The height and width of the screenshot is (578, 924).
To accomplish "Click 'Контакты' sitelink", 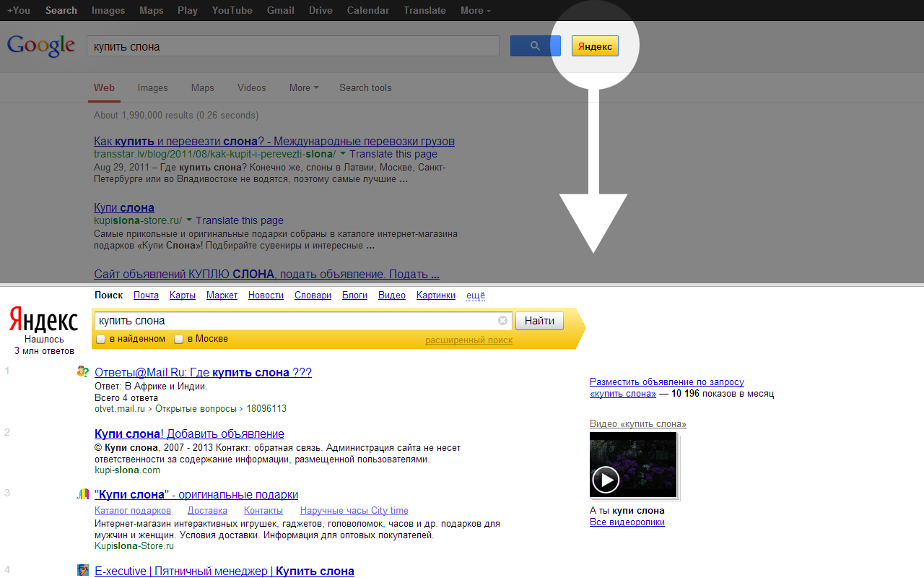I will tap(263, 510).
